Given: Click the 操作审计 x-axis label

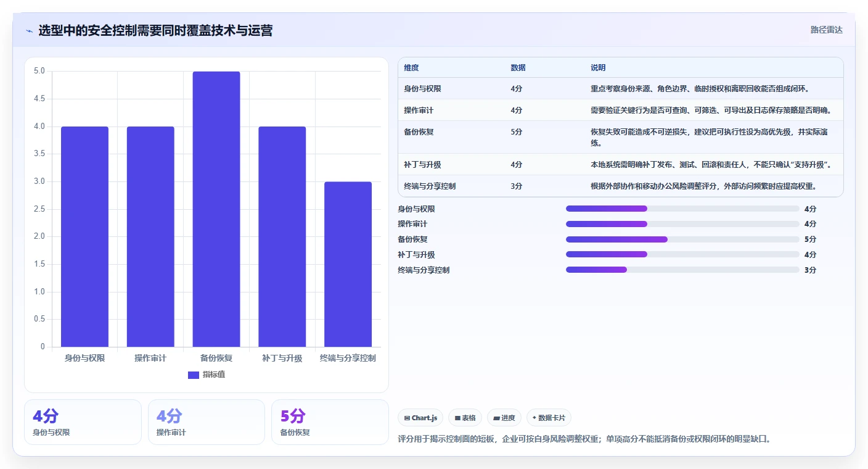Looking at the screenshot, I should click(x=150, y=358).
